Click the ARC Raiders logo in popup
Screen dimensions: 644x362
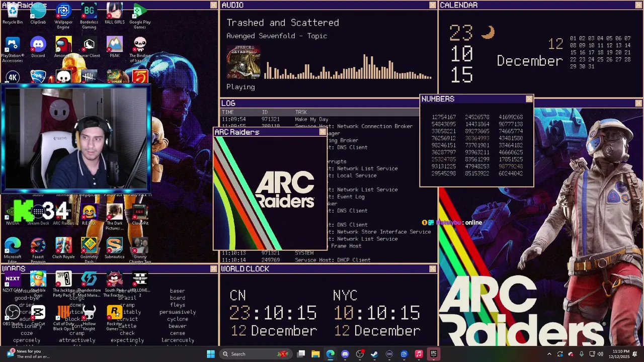tap(285, 190)
